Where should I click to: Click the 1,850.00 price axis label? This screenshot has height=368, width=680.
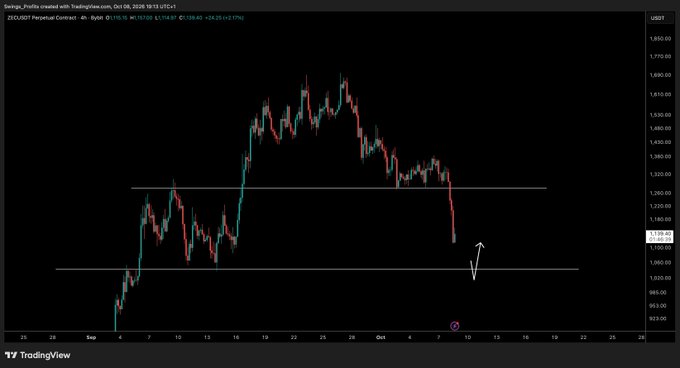(660, 39)
